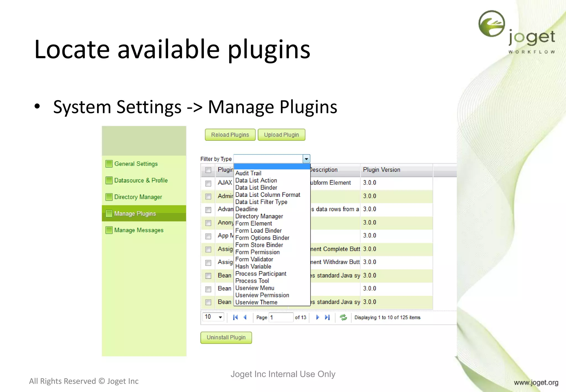
Task: Click the Plugin Version column header
Action: [397, 170]
